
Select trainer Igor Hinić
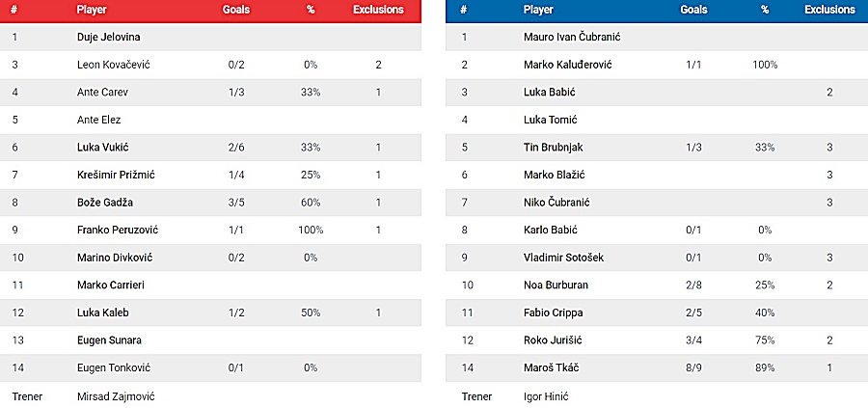pyautogui.click(x=546, y=396)
